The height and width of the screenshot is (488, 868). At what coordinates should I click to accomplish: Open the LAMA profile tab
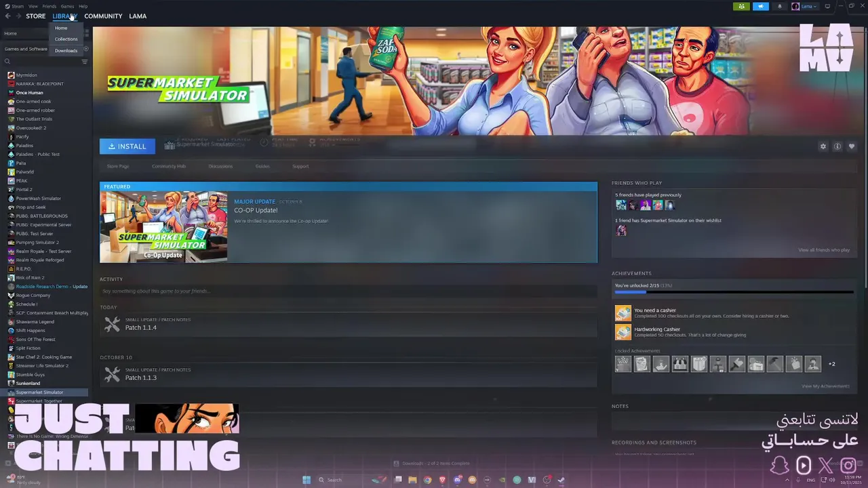[138, 16]
